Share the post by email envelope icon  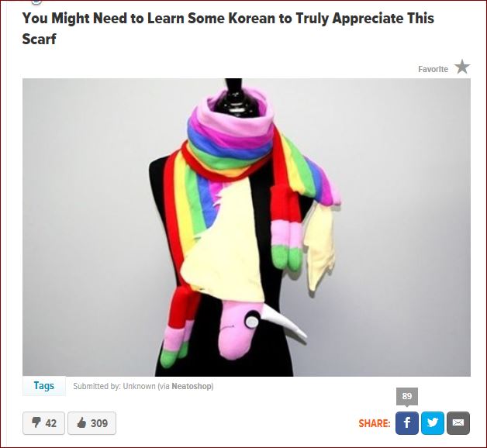coord(458,423)
